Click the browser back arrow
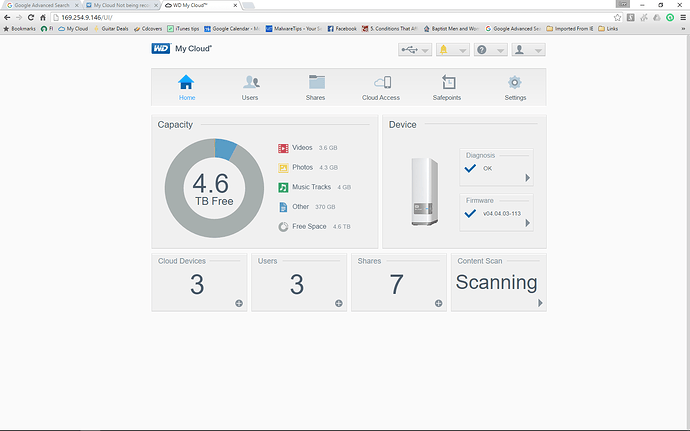Viewport: 690px width, 431px height. 7,18
